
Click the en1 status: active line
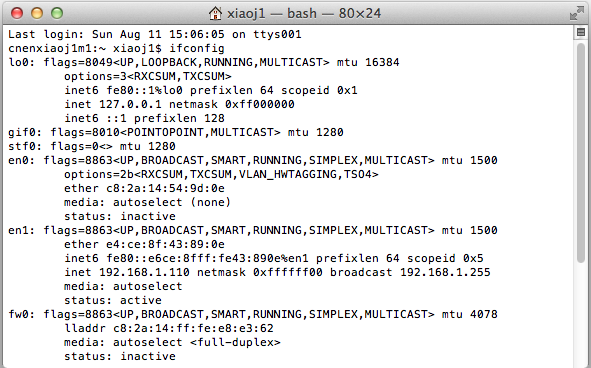click(113, 300)
